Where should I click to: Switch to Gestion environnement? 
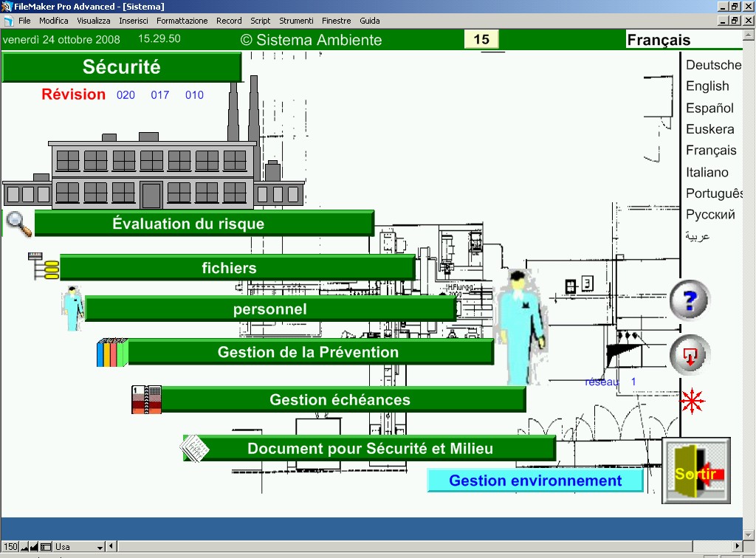[x=535, y=480]
